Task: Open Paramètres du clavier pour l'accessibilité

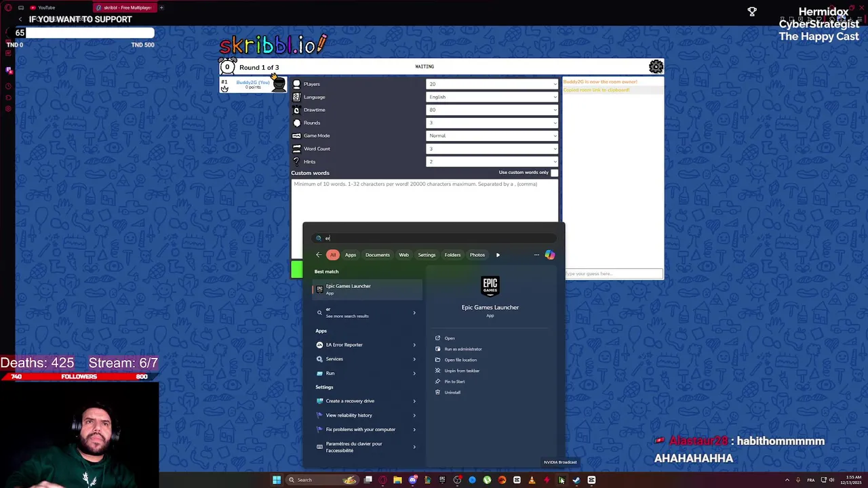Action: click(x=367, y=447)
